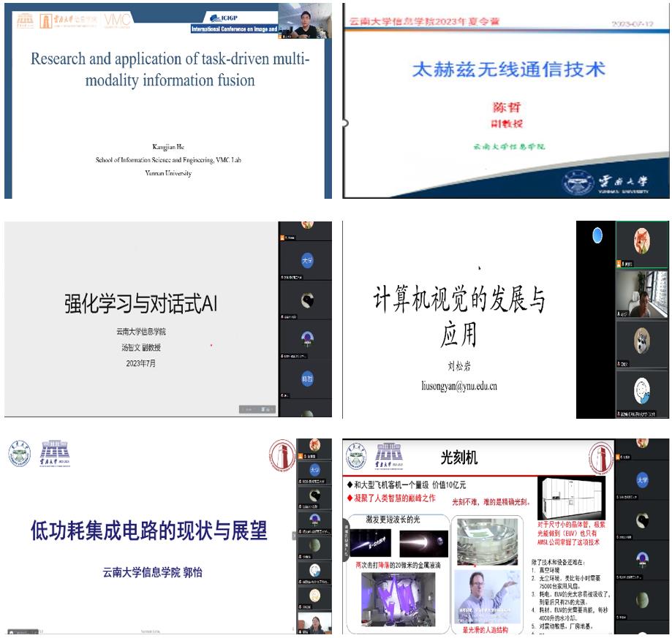Select blue 大学 avatar beside the 强化学习 slide
672x638 pixels.
click(x=306, y=262)
